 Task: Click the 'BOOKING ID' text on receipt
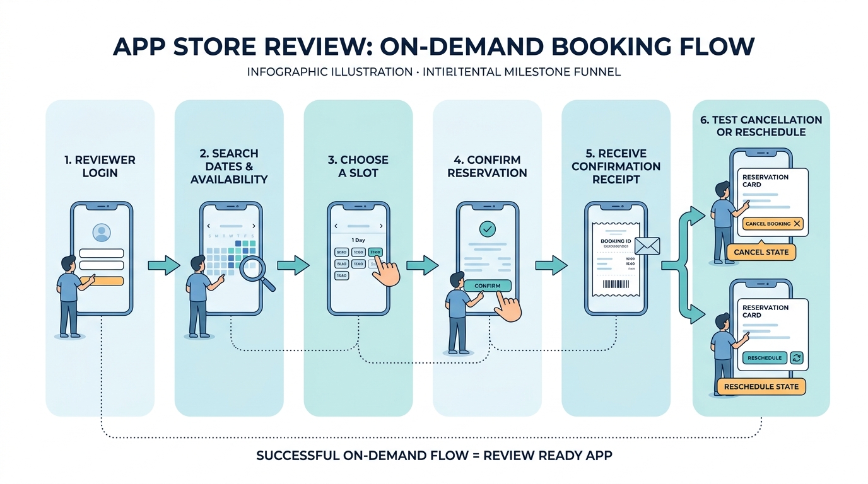pos(616,241)
